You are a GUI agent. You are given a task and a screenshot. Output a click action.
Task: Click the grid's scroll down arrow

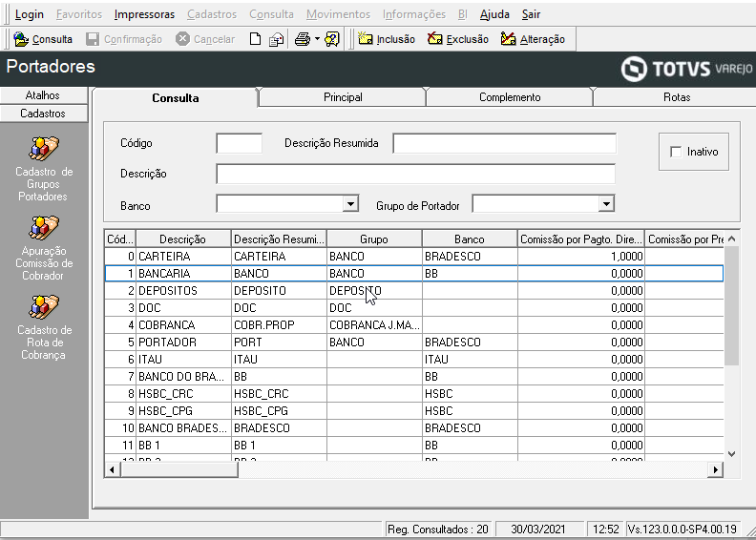pos(731,454)
